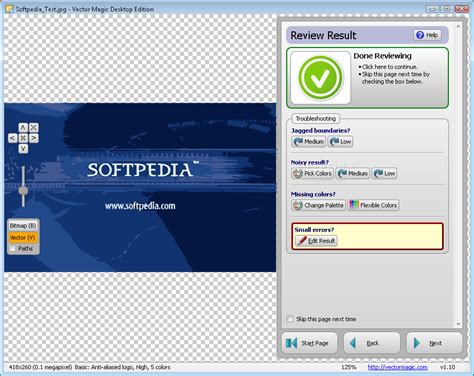Minimize the Vector Magic window
The height and width of the screenshot is (376, 474).
432,9
